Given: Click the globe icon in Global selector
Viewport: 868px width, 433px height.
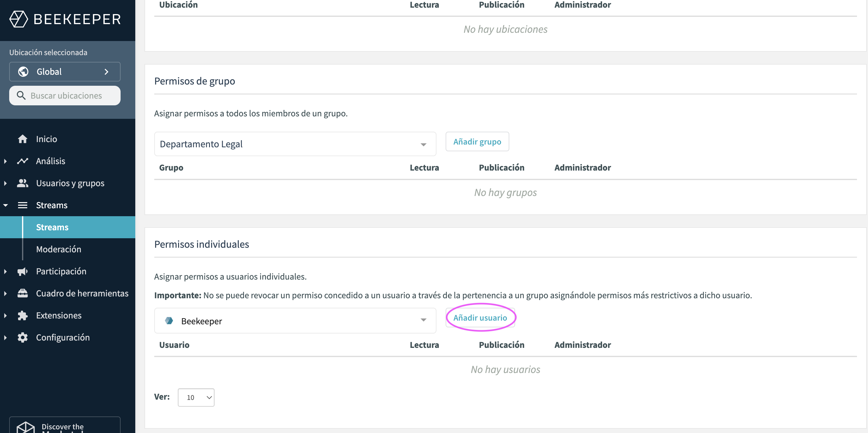Looking at the screenshot, I should point(23,71).
